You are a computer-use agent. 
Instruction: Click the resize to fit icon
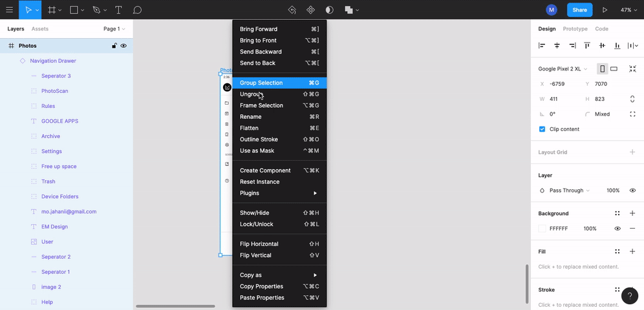632,69
